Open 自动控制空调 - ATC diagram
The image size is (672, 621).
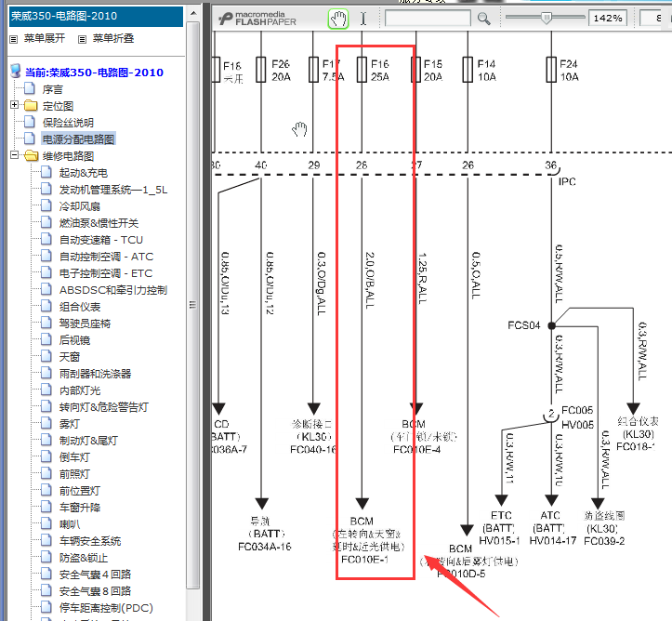point(106,257)
